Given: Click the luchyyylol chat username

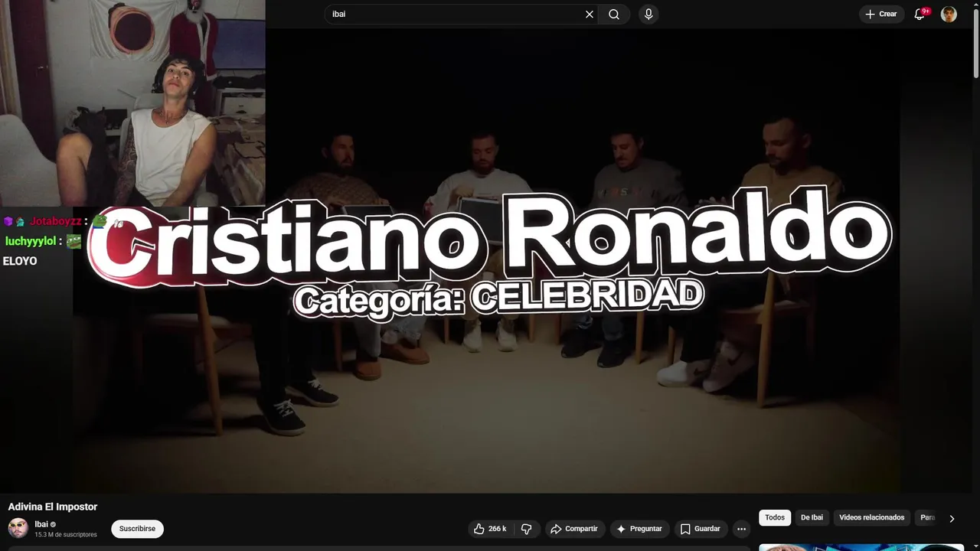Looking at the screenshot, I should point(31,241).
